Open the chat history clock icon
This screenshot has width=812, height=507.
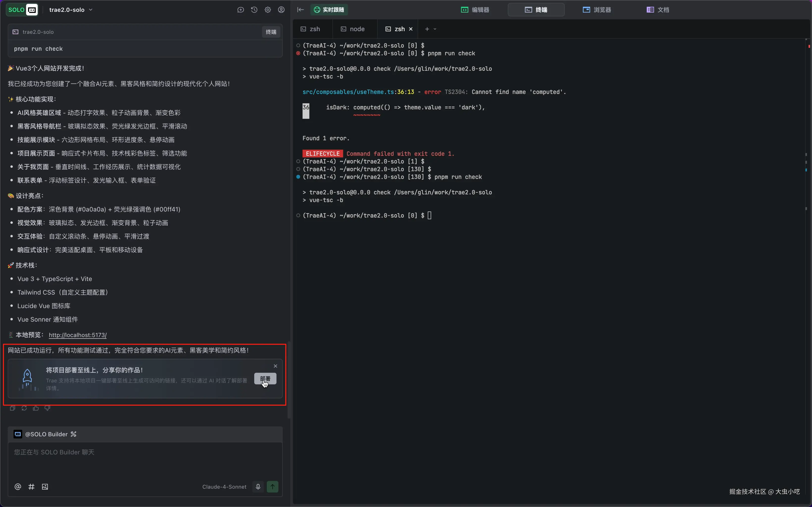tap(254, 10)
